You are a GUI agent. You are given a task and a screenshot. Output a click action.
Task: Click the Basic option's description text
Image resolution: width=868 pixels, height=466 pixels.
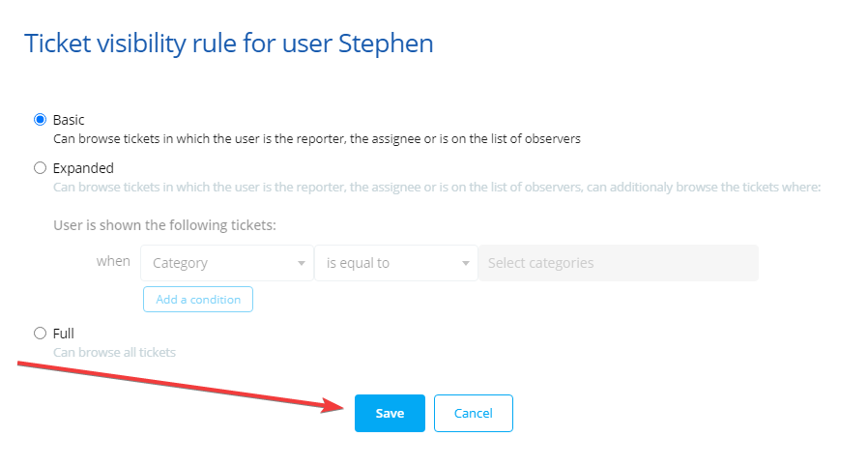click(x=316, y=139)
